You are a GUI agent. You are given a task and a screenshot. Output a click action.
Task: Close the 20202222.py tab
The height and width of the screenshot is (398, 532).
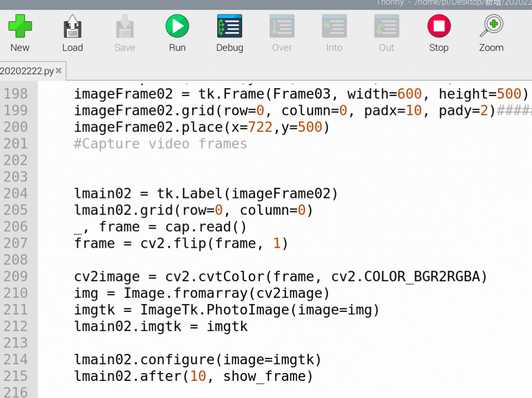tap(59, 71)
